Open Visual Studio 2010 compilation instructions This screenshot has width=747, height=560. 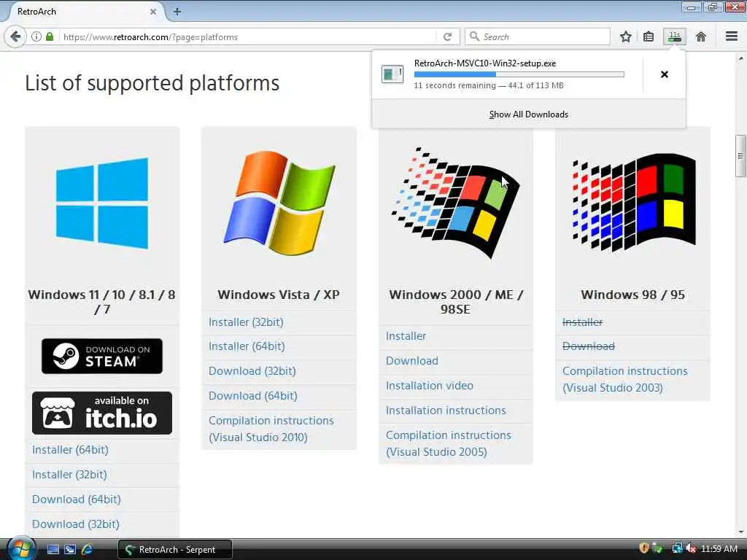(x=271, y=429)
